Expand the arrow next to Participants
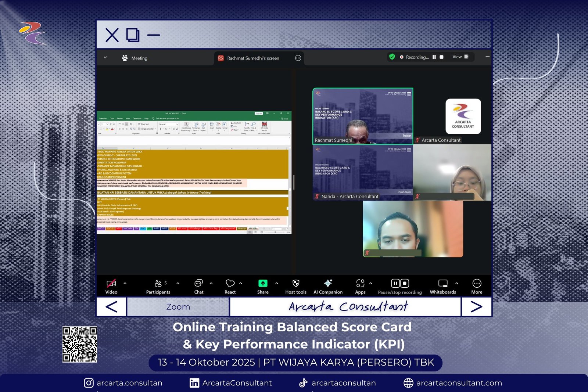 coord(178,283)
